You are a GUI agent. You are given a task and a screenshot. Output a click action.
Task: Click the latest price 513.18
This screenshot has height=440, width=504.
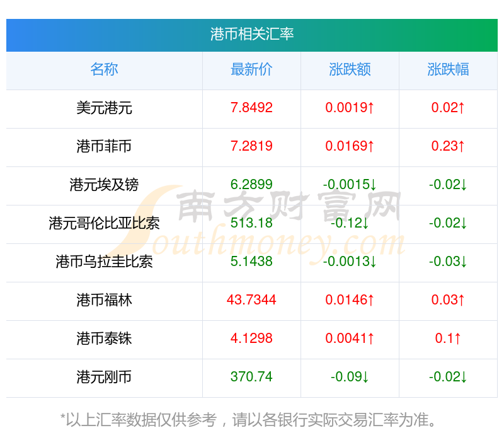tap(251, 223)
